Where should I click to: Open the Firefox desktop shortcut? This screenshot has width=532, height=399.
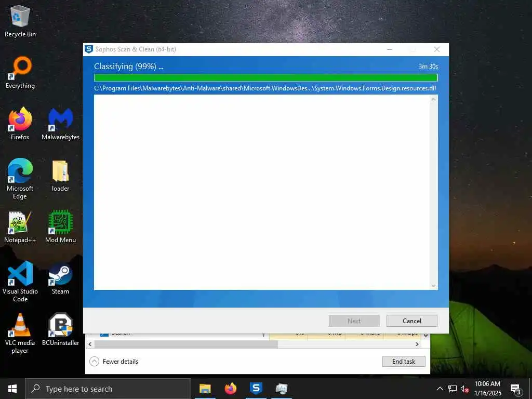[x=20, y=124]
